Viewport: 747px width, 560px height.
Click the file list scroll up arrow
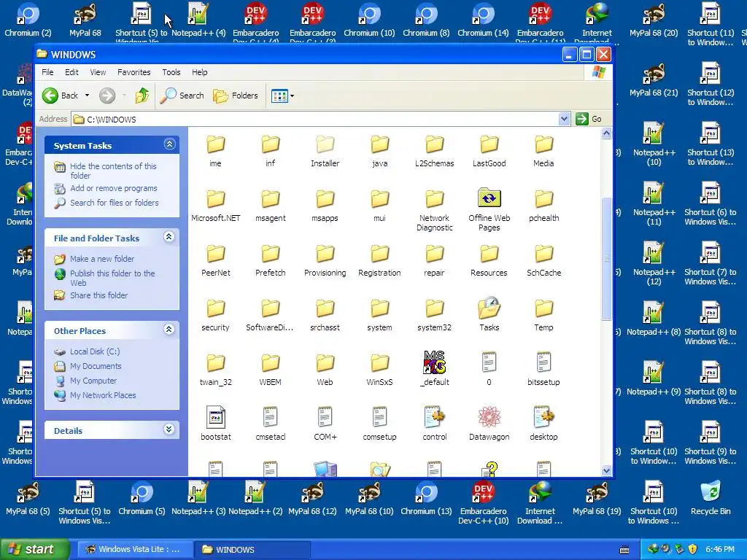click(x=606, y=133)
